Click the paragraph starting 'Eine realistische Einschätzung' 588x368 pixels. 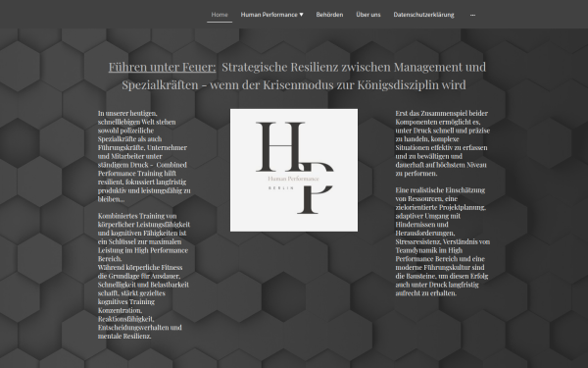(x=443, y=241)
